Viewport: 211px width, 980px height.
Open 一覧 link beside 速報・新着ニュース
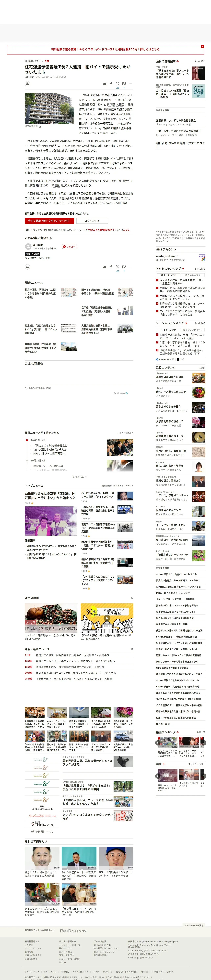(x=131, y=649)
